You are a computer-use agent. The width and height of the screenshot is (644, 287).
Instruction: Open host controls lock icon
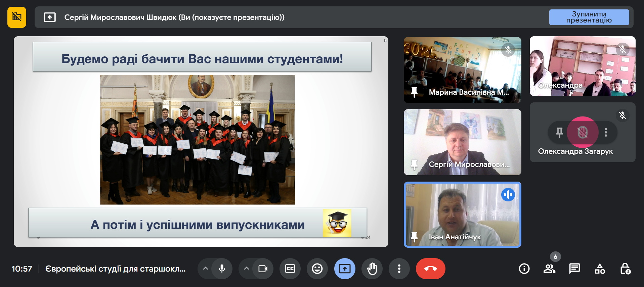pos(625,269)
